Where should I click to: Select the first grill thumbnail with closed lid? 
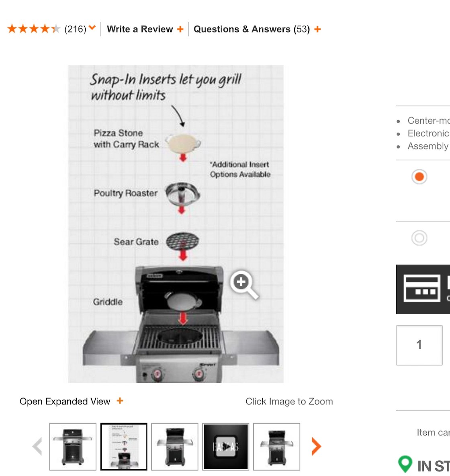[73, 446]
